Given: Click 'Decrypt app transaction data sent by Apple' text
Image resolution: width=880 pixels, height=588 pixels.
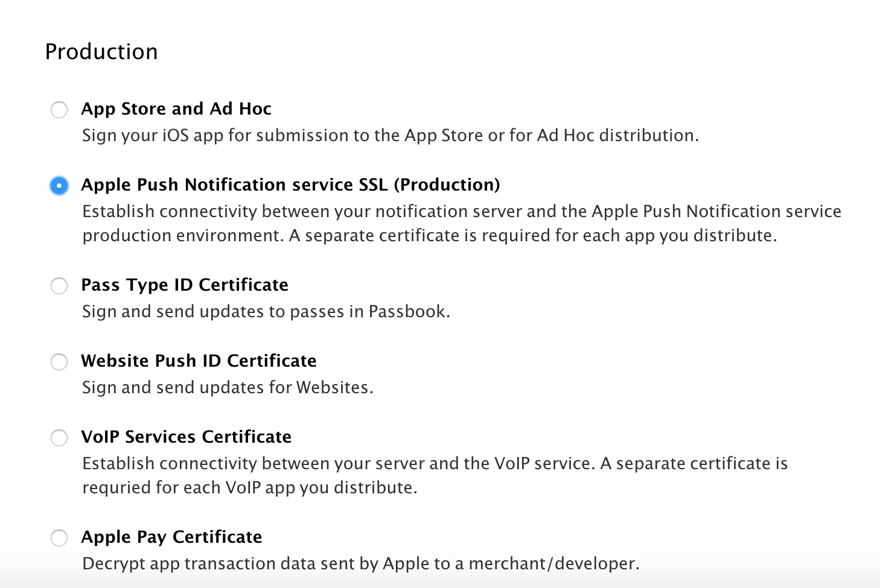Looking at the screenshot, I should 361,564.
